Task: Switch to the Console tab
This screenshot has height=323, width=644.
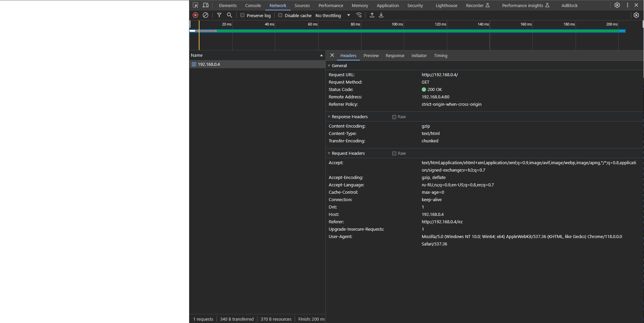Action: (253, 5)
